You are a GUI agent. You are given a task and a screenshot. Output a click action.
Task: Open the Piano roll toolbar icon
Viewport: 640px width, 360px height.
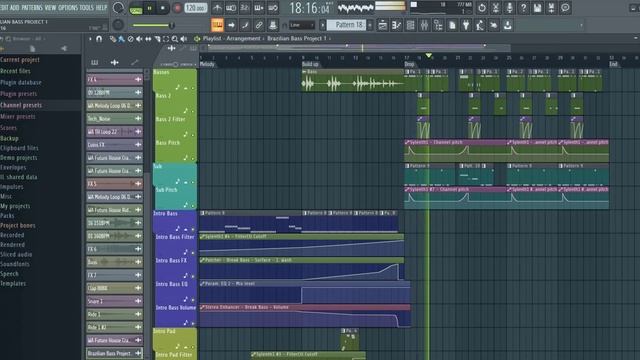tap(396, 25)
